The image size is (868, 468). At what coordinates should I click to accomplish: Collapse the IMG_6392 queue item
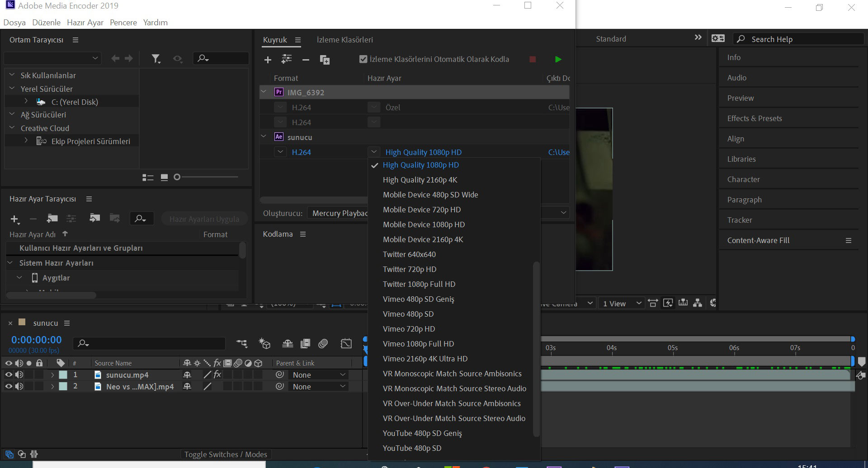coord(264,92)
